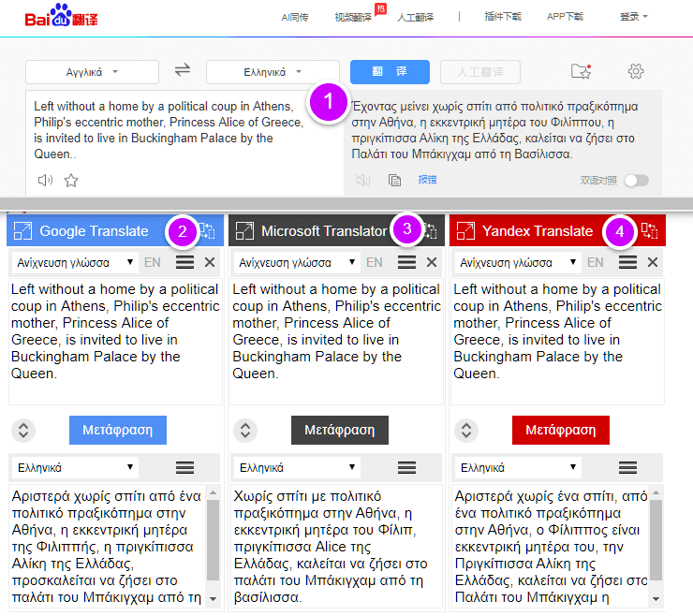
Task: Click the dark Microsoft Μετάφραση button
Action: pos(340,430)
